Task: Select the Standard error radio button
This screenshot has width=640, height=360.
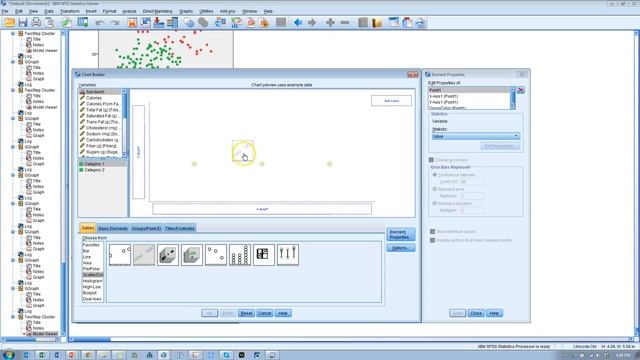Action: (x=435, y=189)
